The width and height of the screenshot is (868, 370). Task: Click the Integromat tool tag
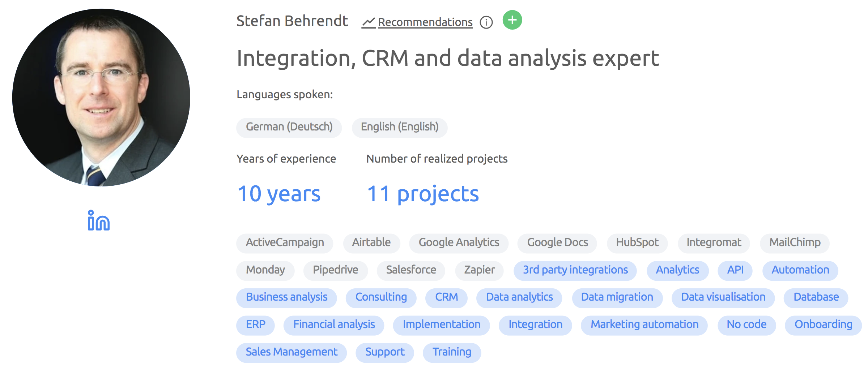click(714, 242)
